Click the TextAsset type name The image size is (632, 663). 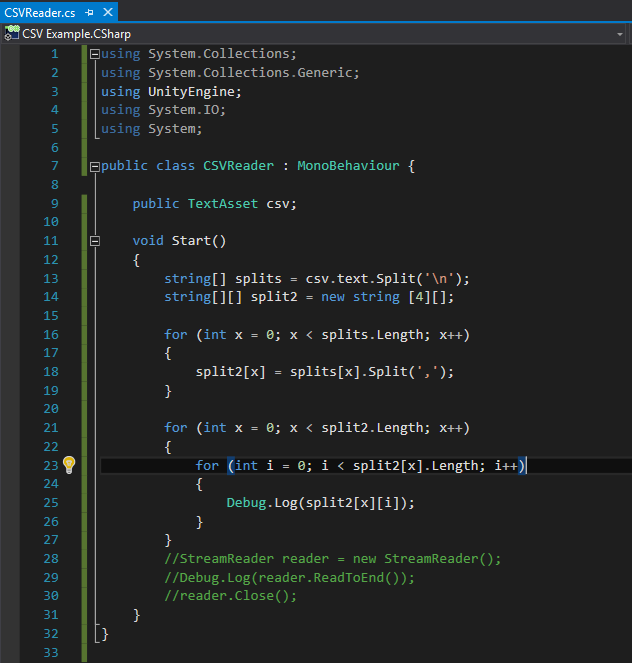[222, 203]
